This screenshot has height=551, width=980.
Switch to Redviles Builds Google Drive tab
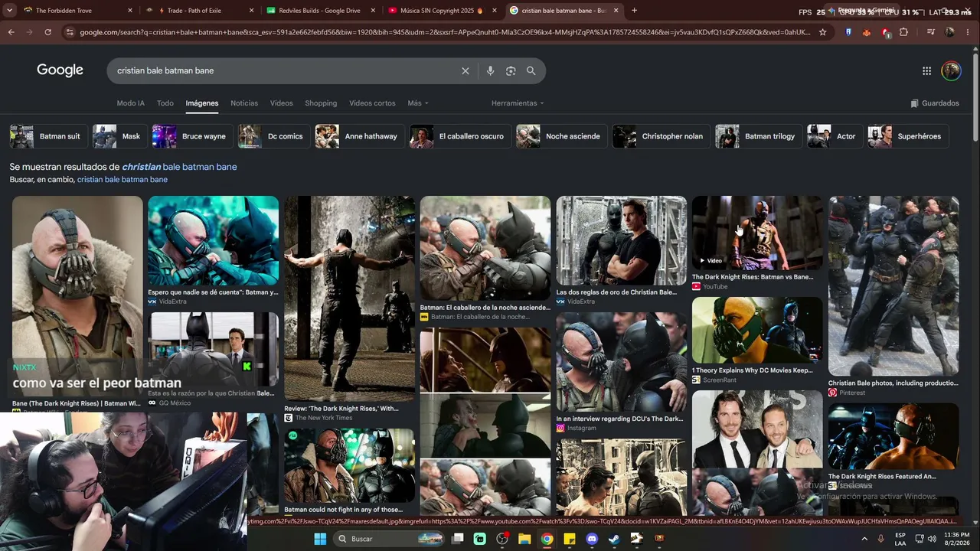pos(320,11)
